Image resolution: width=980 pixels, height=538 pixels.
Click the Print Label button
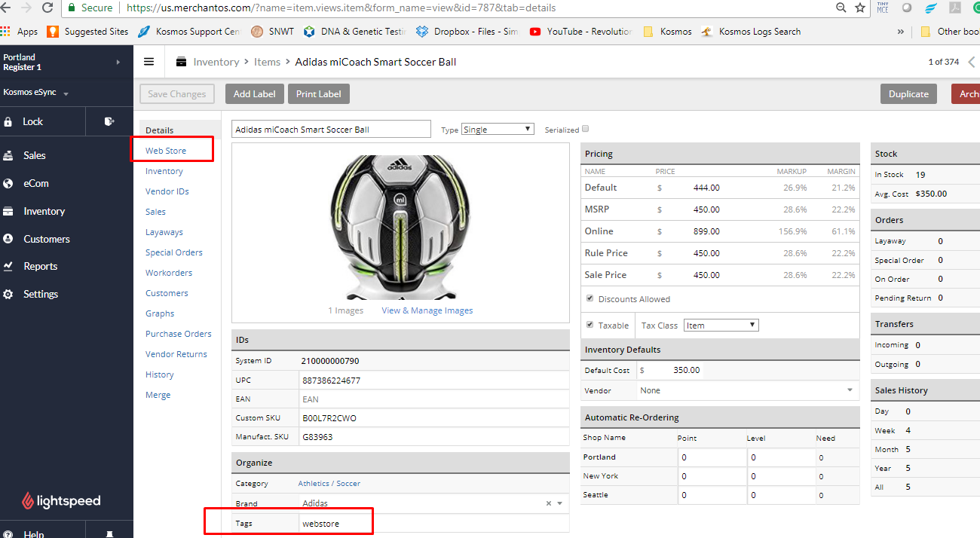pyautogui.click(x=319, y=94)
